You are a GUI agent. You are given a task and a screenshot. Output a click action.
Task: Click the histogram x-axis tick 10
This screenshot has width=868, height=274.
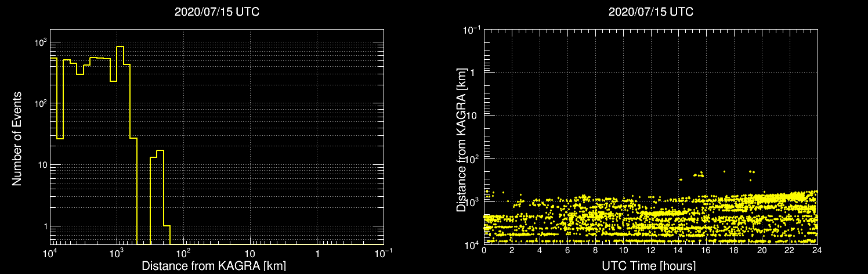click(x=250, y=254)
